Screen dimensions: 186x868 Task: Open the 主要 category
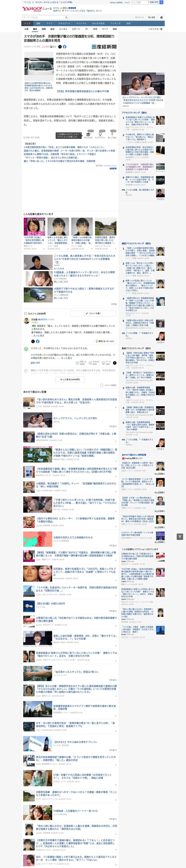pos(26,29)
